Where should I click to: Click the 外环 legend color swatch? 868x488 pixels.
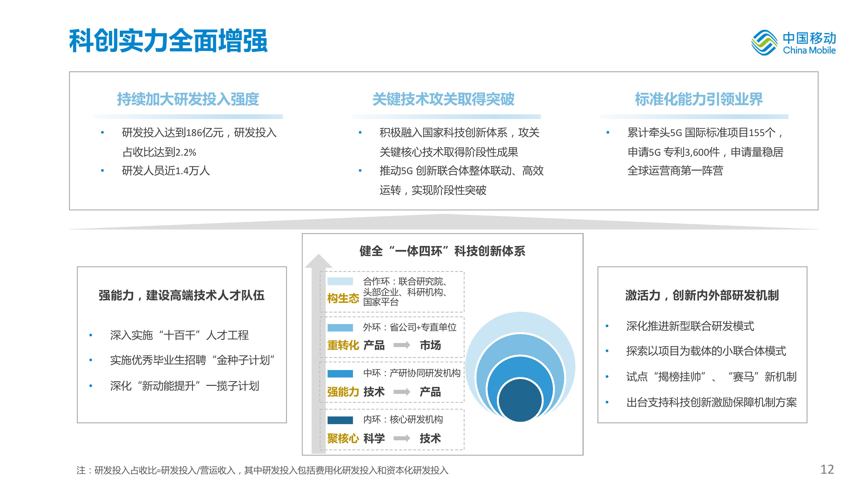[x=340, y=327]
